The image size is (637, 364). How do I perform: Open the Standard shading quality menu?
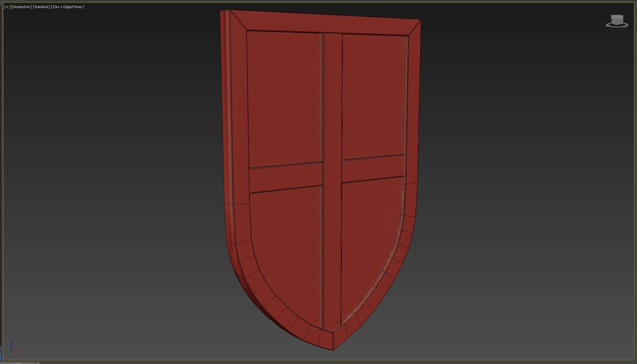click(41, 7)
